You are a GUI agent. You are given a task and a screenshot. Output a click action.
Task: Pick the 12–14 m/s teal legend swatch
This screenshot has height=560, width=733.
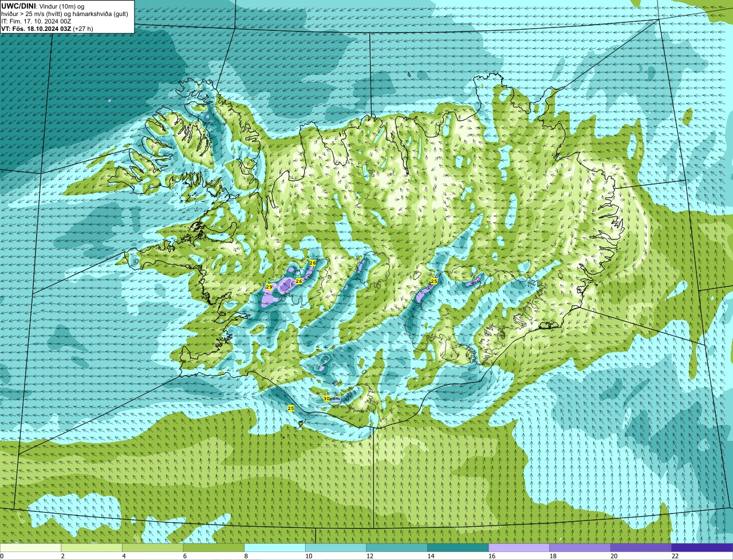pos(397,547)
